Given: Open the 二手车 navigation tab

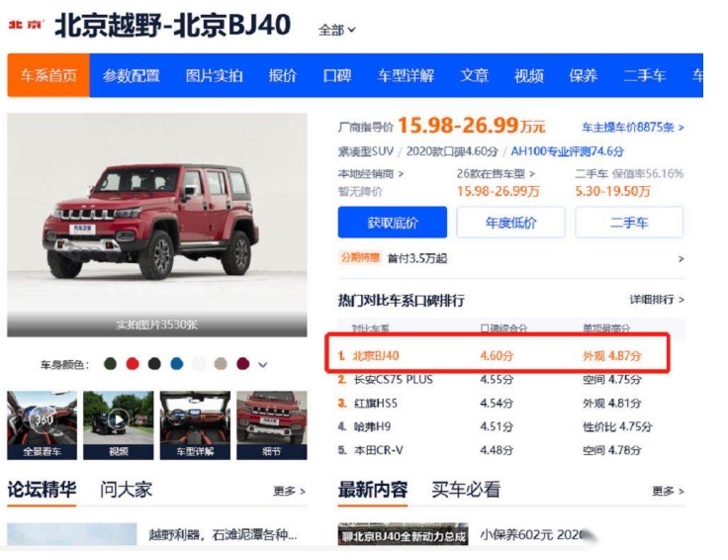Looking at the screenshot, I should 645,75.
